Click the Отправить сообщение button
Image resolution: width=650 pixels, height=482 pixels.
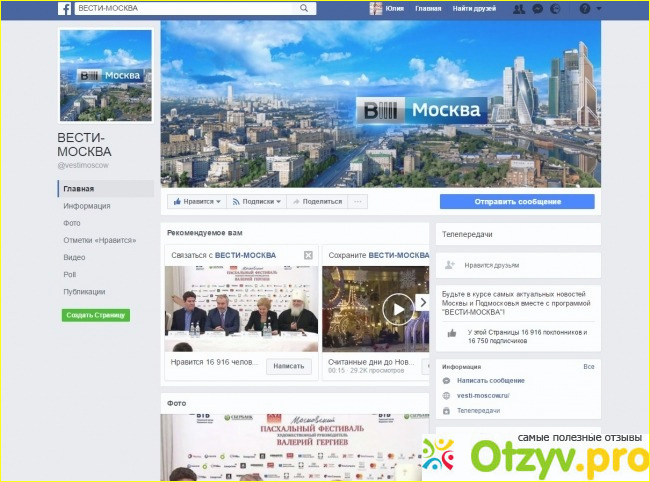pyautogui.click(x=517, y=201)
